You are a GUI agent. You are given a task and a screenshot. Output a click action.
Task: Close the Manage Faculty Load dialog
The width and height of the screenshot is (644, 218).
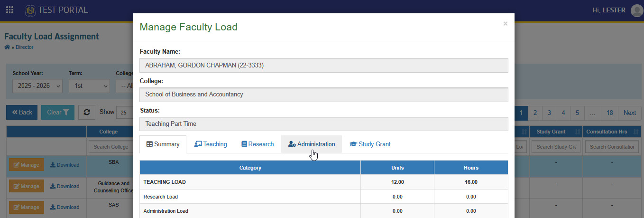point(506,23)
